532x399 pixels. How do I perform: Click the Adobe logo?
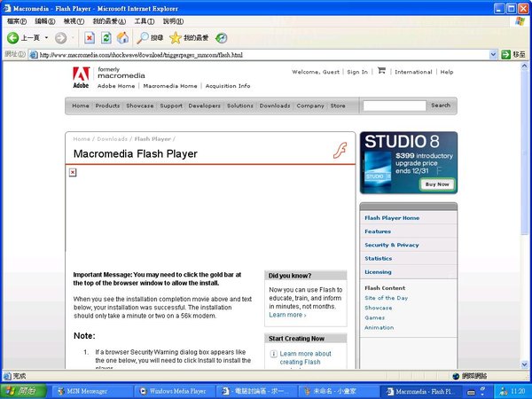tap(81, 77)
